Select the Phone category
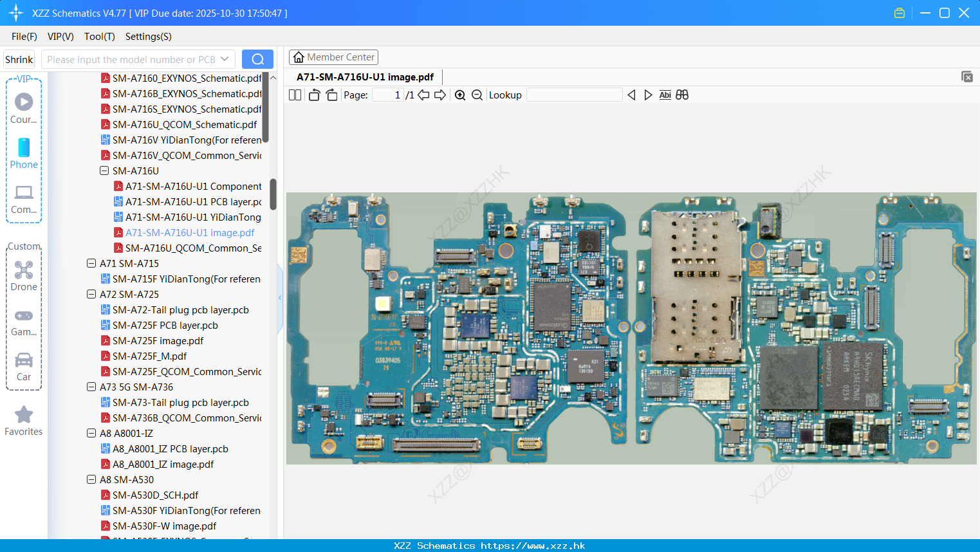980x552 pixels. click(x=24, y=154)
